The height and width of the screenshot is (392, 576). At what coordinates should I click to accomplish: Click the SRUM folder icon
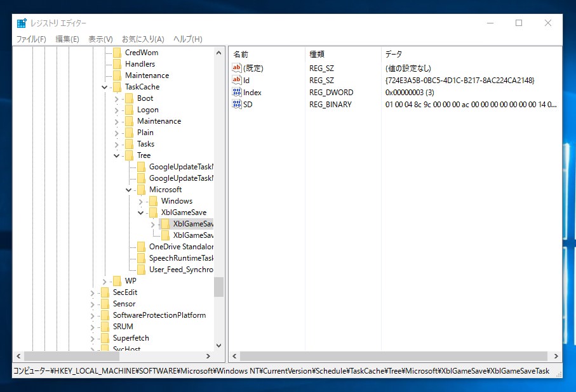(105, 327)
